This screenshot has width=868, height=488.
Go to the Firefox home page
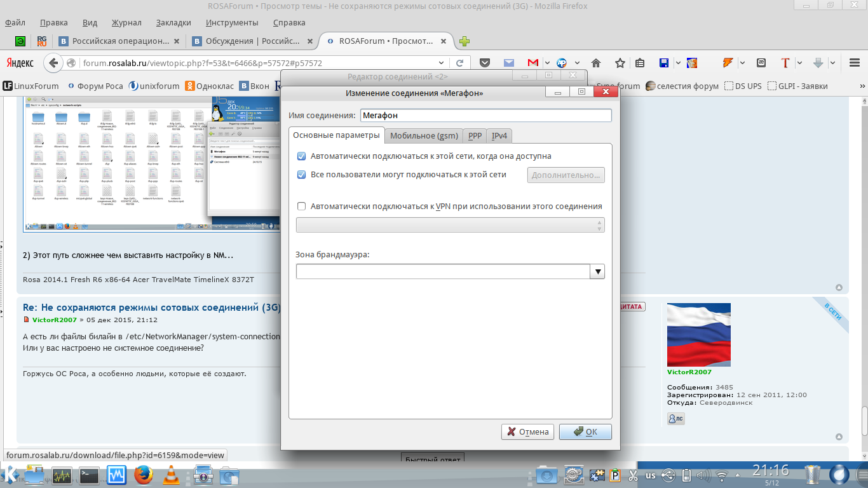[x=596, y=63]
